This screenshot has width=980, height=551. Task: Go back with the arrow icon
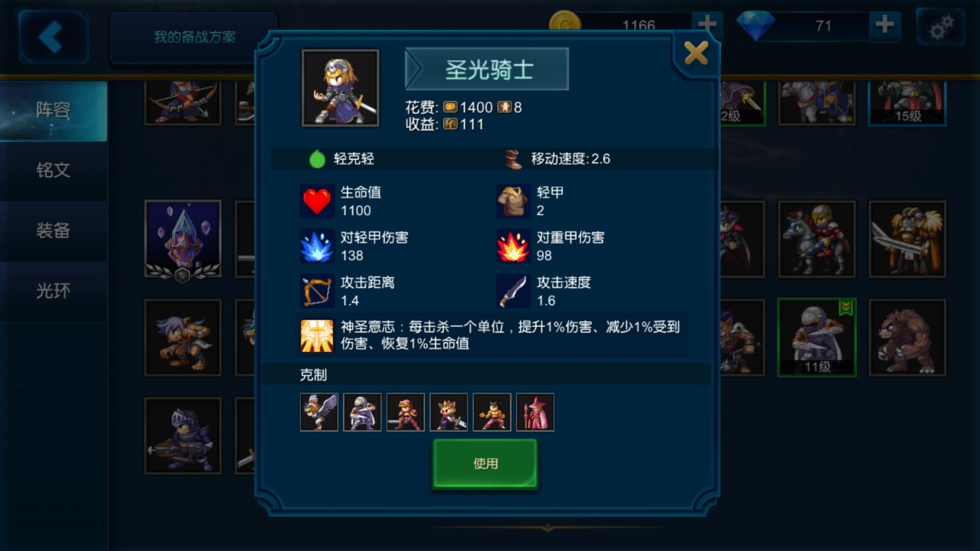click(x=53, y=37)
